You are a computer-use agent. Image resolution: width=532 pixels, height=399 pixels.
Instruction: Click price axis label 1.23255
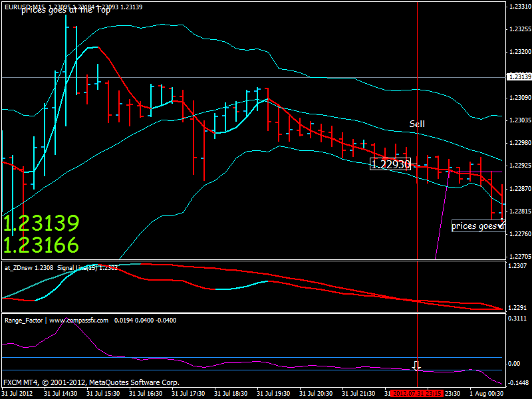(x=520, y=29)
